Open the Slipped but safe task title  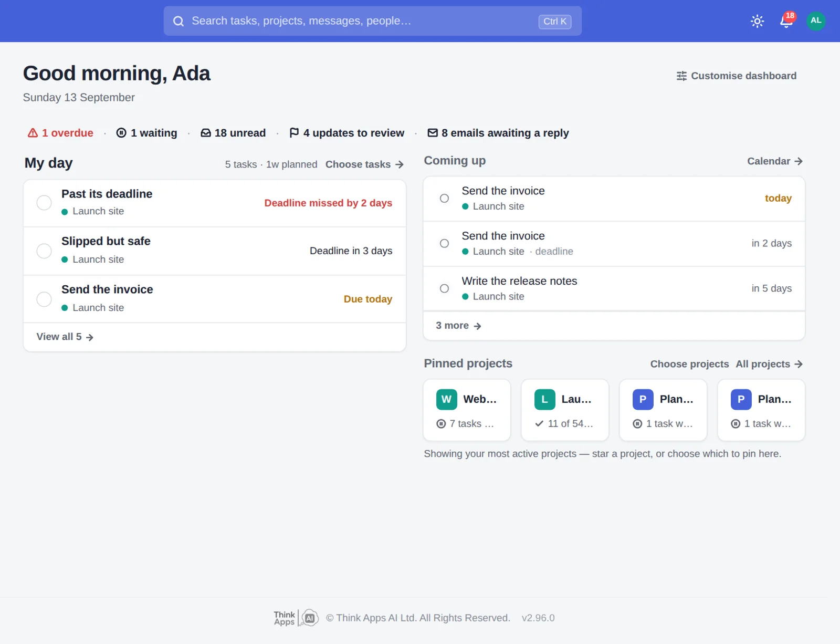point(106,241)
